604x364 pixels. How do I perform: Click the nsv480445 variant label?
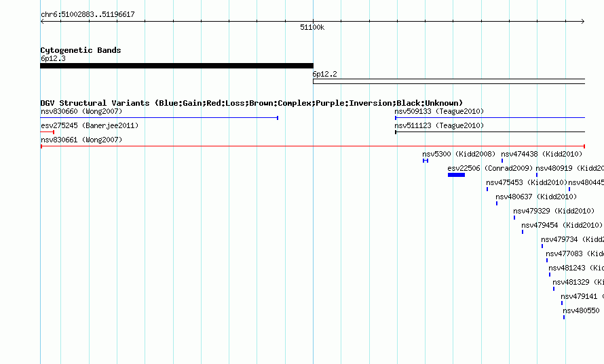(586, 183)
